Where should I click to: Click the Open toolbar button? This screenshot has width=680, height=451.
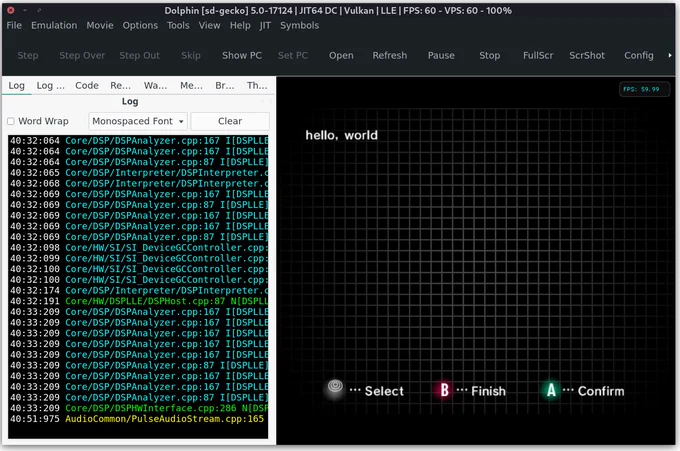click(x=341, y=56)
